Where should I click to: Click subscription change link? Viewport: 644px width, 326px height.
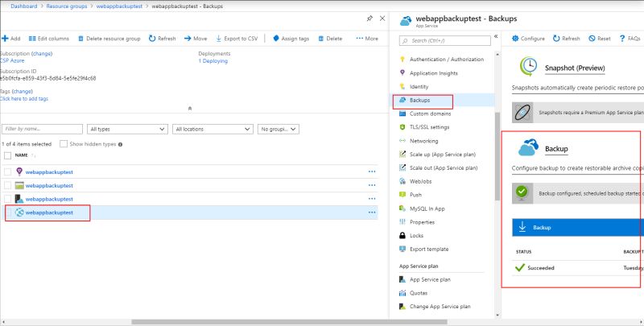42,54
